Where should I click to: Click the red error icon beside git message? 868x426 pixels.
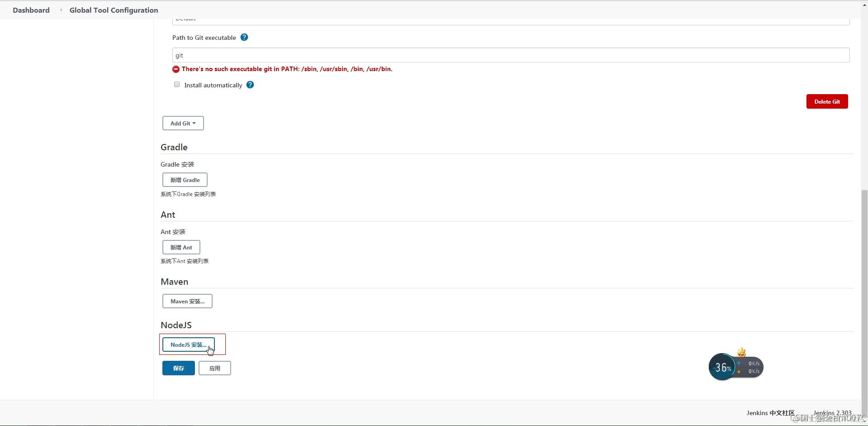pyautogui.click(x=176, y=69)
